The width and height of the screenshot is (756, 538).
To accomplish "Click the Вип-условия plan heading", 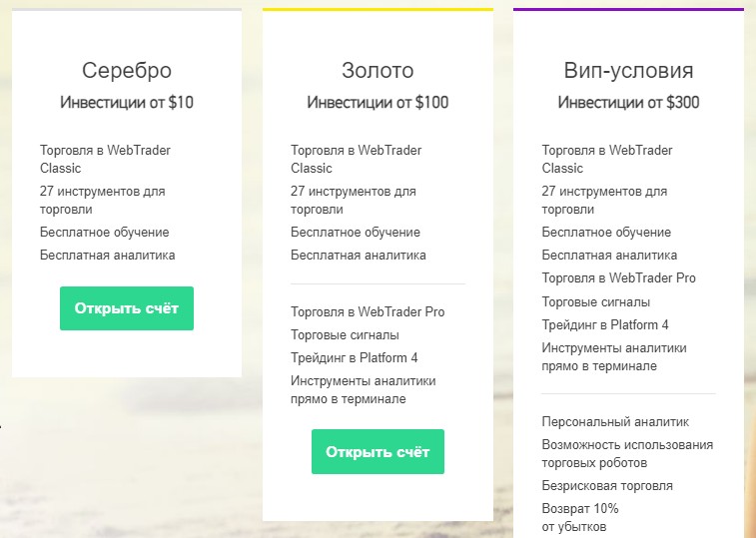I will (x=628, y=71).
